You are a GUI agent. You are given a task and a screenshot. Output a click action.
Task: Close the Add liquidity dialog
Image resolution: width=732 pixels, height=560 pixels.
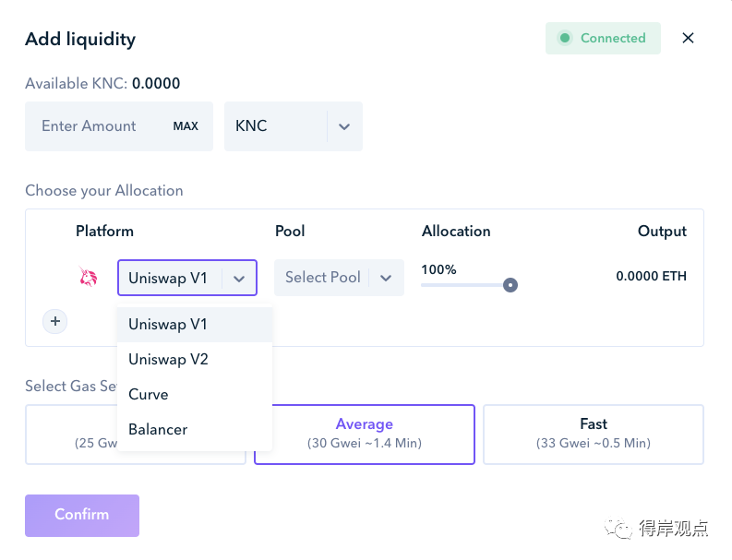688,38
